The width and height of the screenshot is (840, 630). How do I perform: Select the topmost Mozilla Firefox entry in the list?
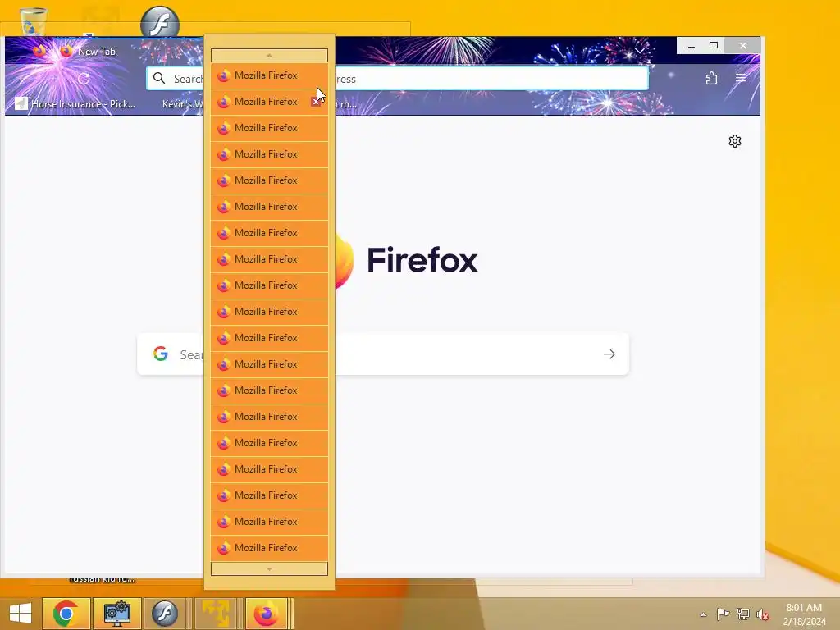click(269, 75)
